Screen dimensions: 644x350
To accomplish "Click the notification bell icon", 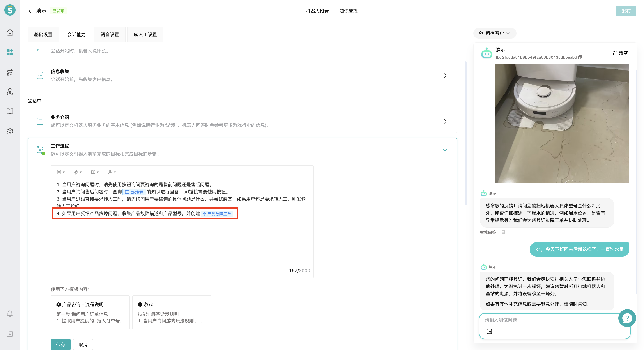I will click(x=10, y=313).
